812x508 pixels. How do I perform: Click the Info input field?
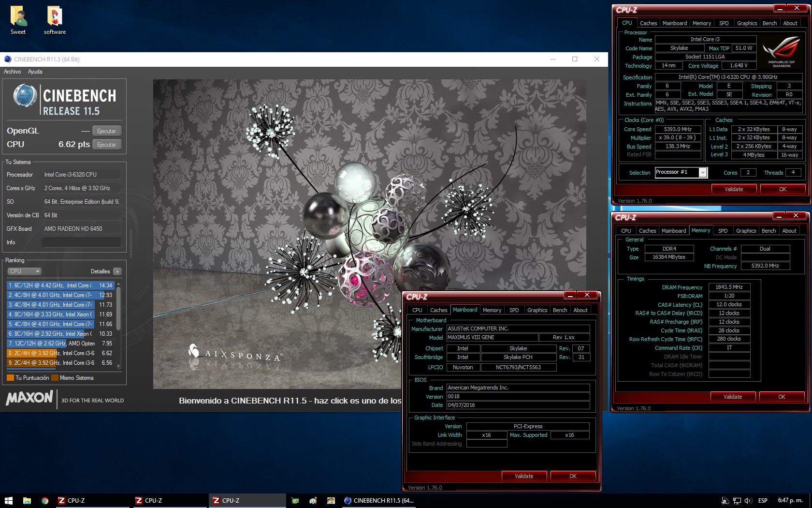(82, 242)
